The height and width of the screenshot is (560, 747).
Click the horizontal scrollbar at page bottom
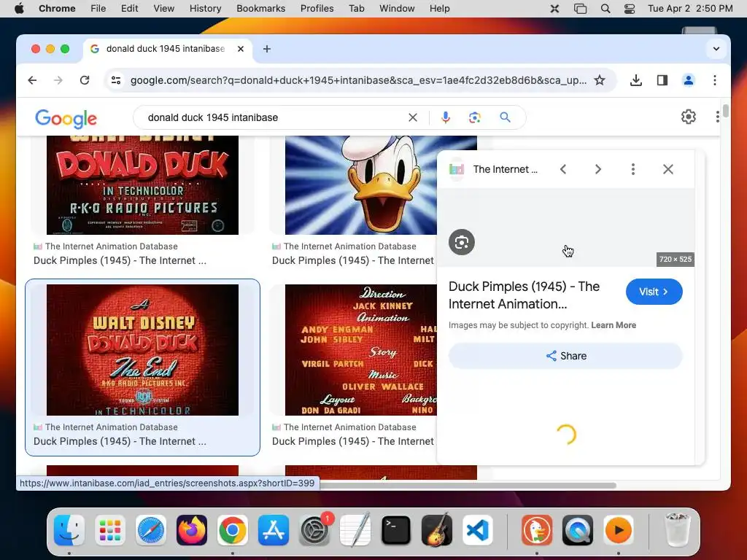467,486
